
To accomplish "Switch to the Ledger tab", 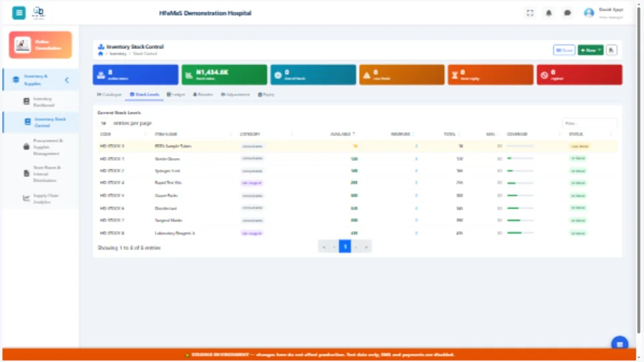I will [176, 95].
